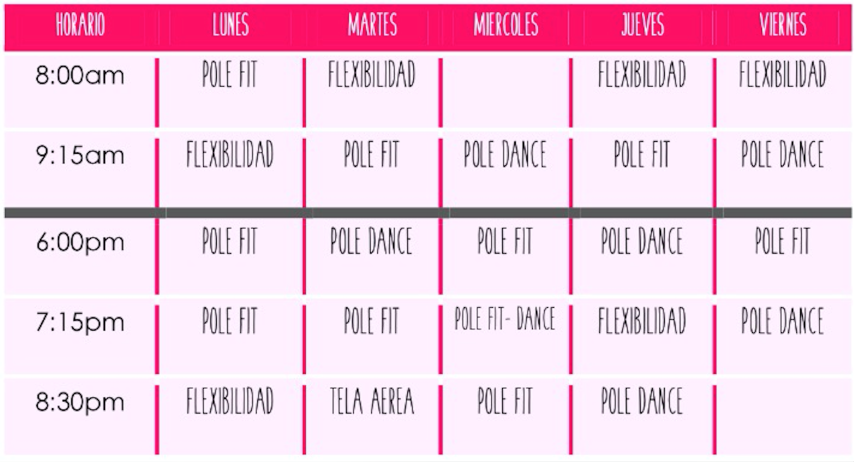Click Friday 8:00am Flexibilidad class
This screenshot has width=854, height=462.
(783, 74)
